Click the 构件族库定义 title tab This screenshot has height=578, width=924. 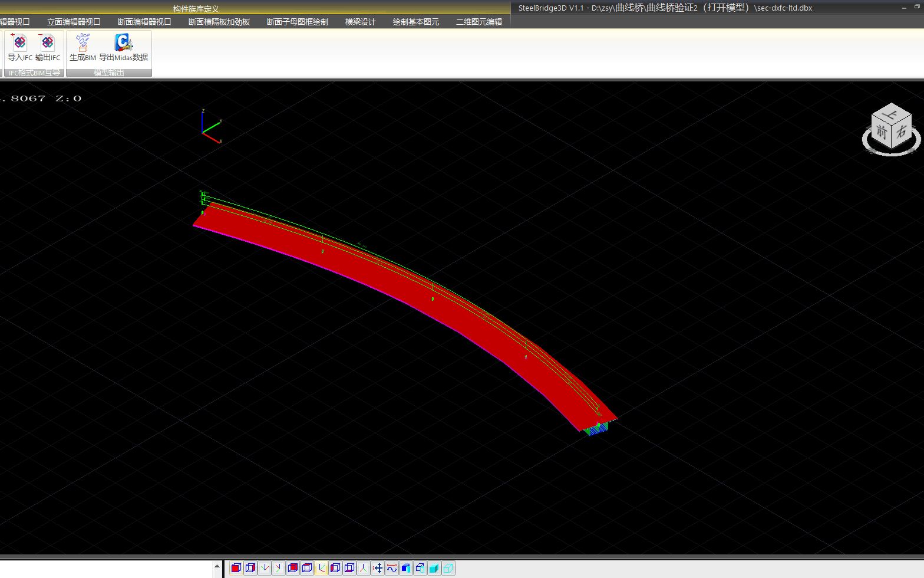click(196, 9)
